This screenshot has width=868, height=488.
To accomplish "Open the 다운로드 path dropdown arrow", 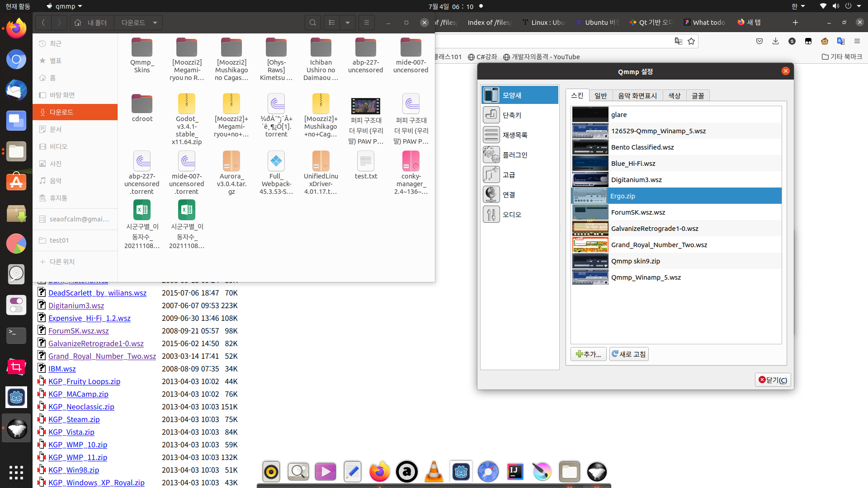I will pos(155,23).
